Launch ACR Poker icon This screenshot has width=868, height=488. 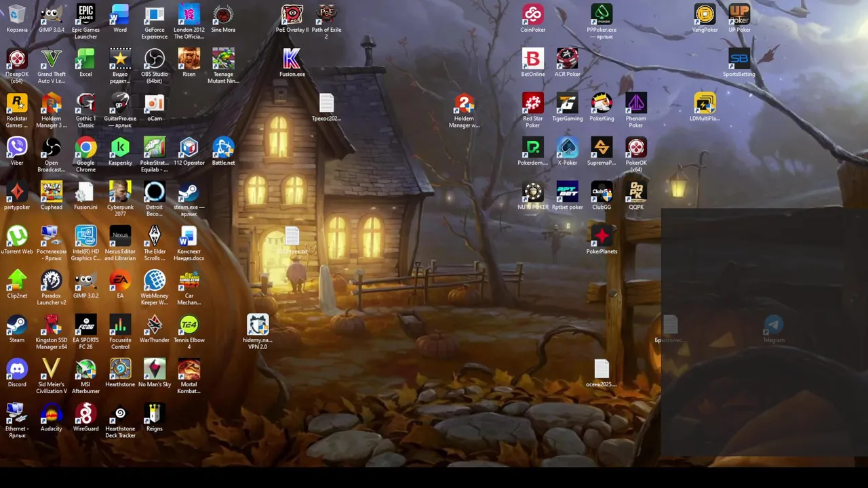coord(568,63)
